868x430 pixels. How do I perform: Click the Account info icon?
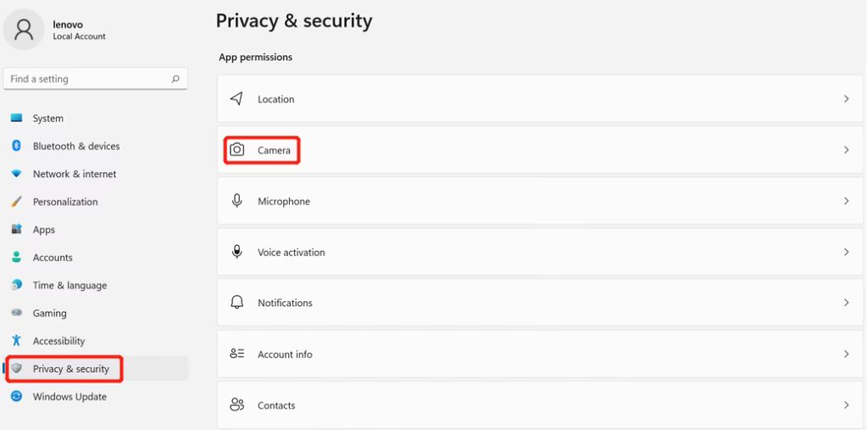(237, 354)
